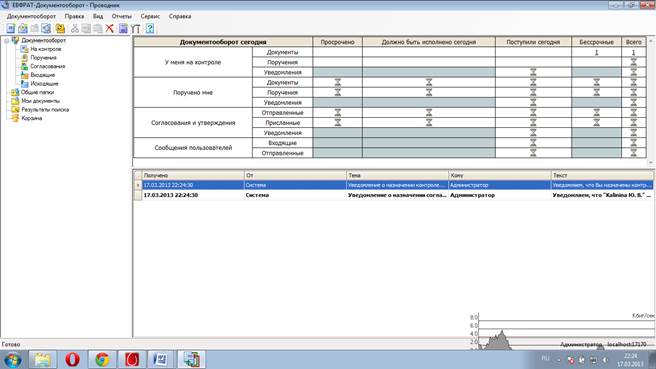This screenshot has width=656, height=369.
Task: Open Корзина in the tree
Action: 31,118
